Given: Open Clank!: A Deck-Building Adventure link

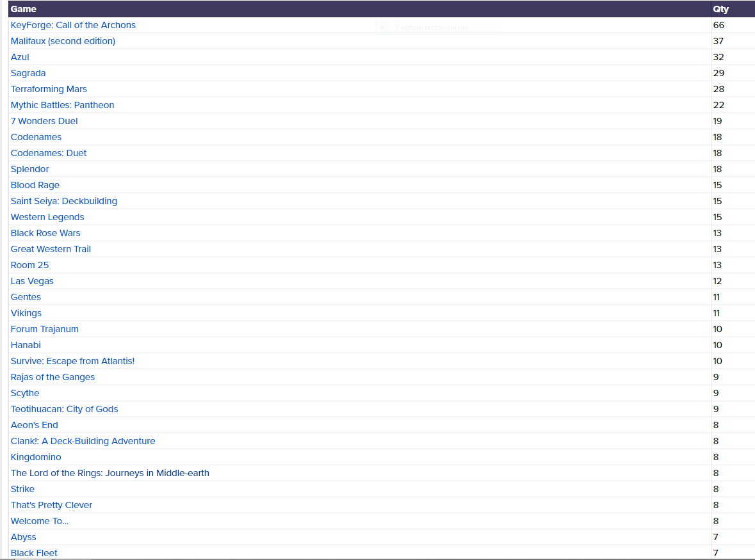Looking at the screenshot, I should 83,441.
